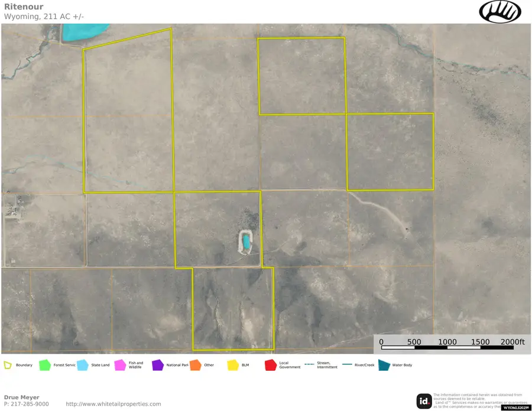Screen dimensions: 532x411
Task: Click the pink Fish and Wildlife color swatch
Action: pos(121,365)
